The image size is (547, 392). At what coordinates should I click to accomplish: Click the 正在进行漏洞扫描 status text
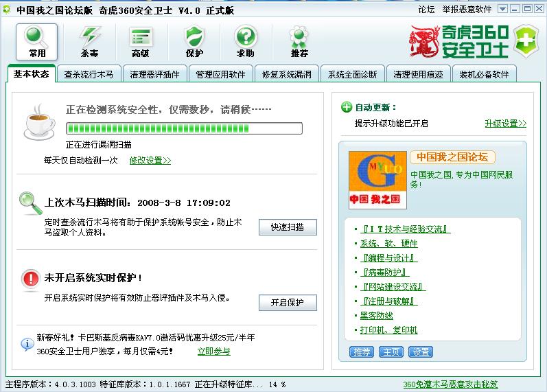(x=99, y=145)
